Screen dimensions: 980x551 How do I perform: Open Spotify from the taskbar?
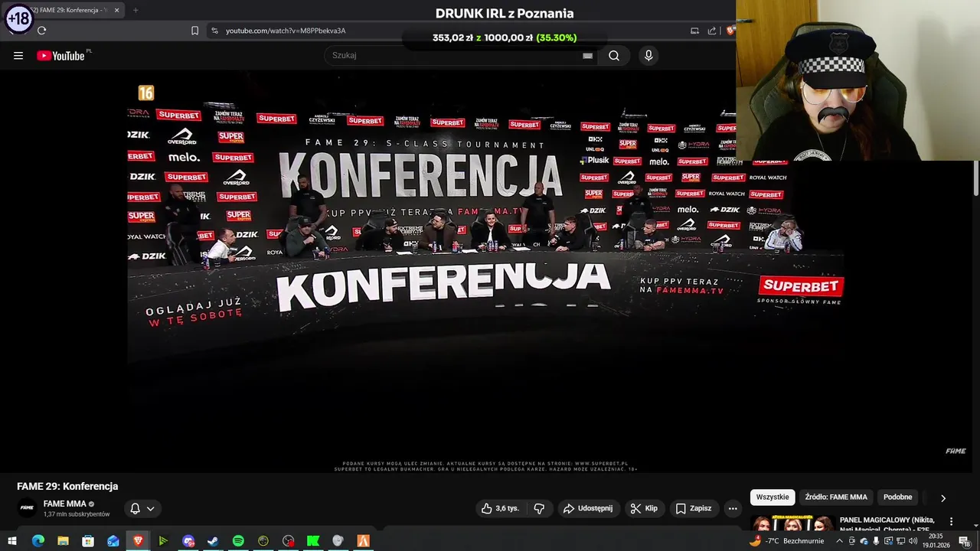[238, 541]
